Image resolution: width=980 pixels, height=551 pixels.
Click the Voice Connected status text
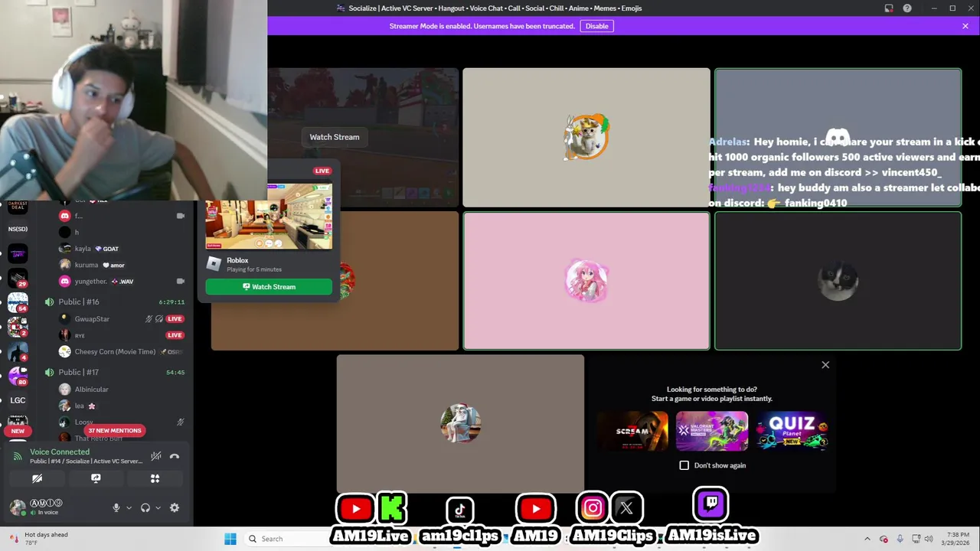pyautogui.click(x=60, y=452)
